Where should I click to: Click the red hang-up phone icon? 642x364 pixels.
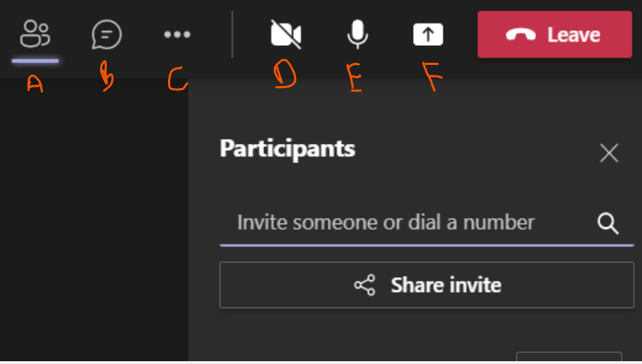[x=521, y=35]
